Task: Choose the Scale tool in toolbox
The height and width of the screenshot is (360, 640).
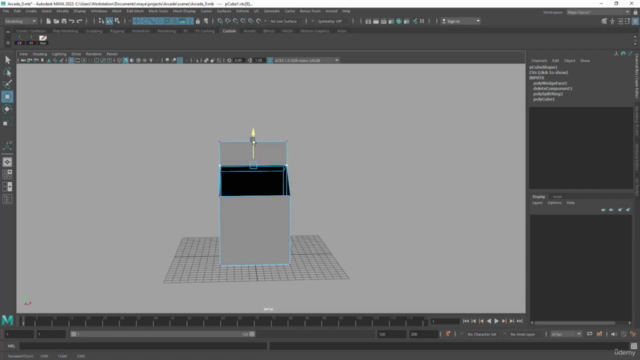Action: click(x=7, y=122)
